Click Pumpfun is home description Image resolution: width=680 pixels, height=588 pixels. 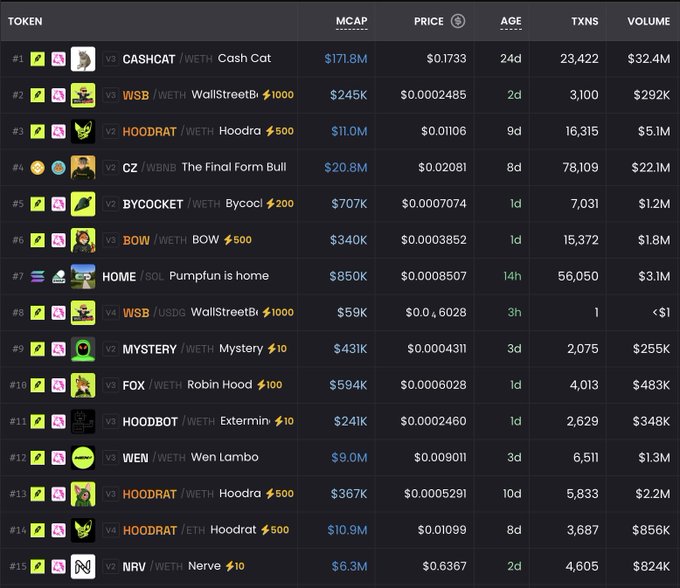[219, 276]
